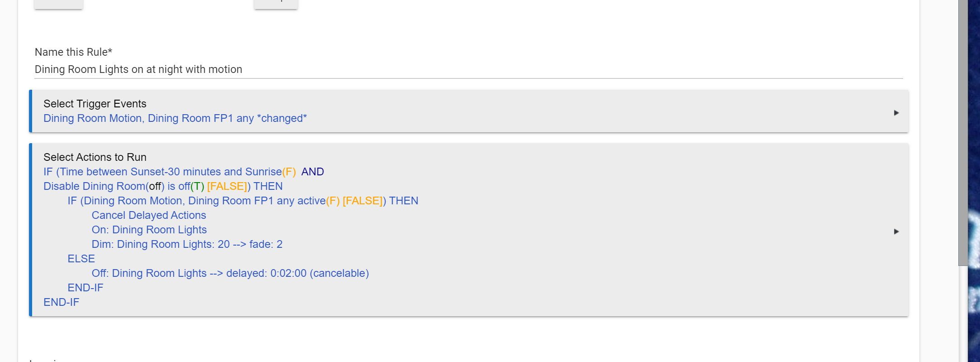This screenshot has width=980, height=362.
Task: Click the page vertical scrollbar thumb
Action: [963, 133]
